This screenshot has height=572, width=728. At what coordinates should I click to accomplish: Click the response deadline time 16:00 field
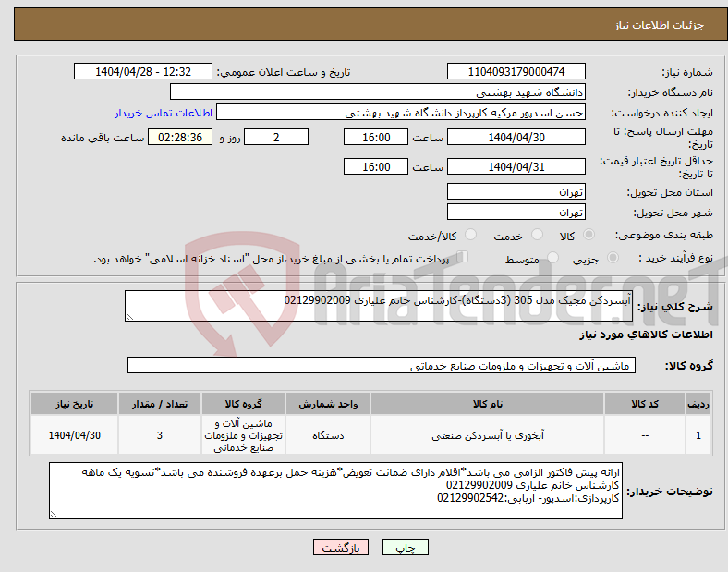(x=376, y=137)
